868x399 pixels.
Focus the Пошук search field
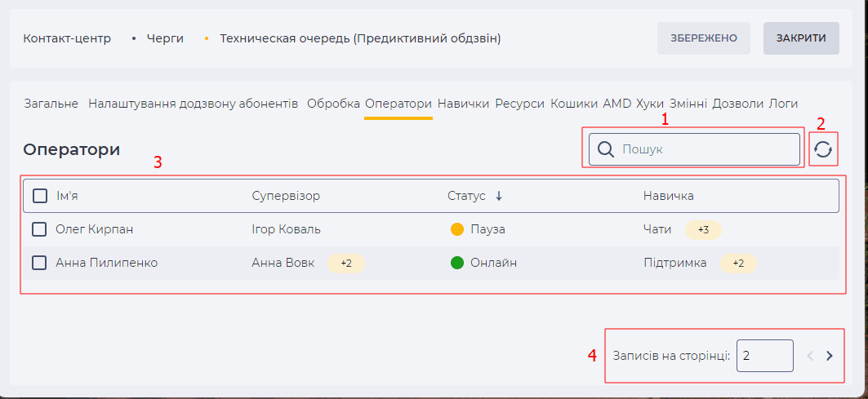tap(694, 149)
